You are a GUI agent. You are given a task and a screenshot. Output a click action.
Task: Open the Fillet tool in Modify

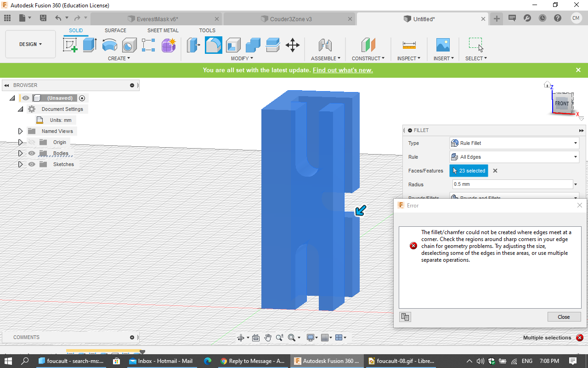(x=213, y=45)
